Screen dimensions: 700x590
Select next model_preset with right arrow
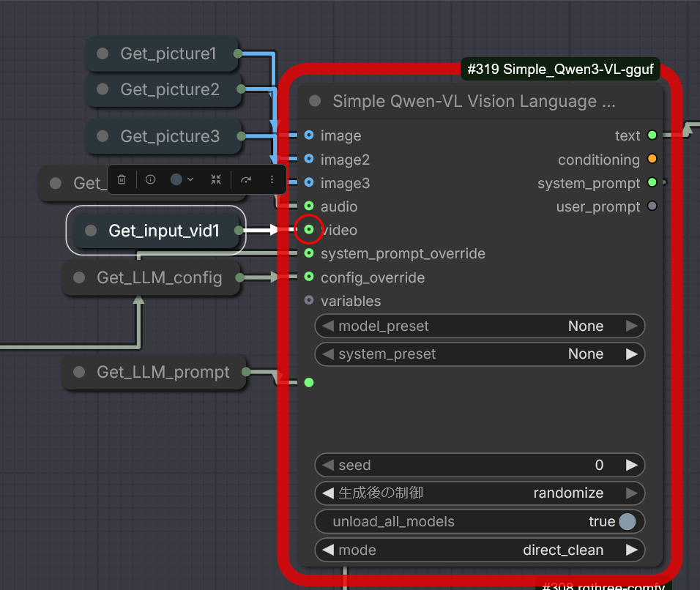[632, 326]
